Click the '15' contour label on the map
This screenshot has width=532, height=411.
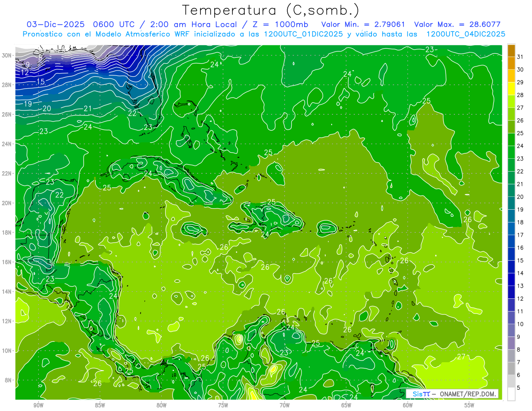(x=40, y=82)
